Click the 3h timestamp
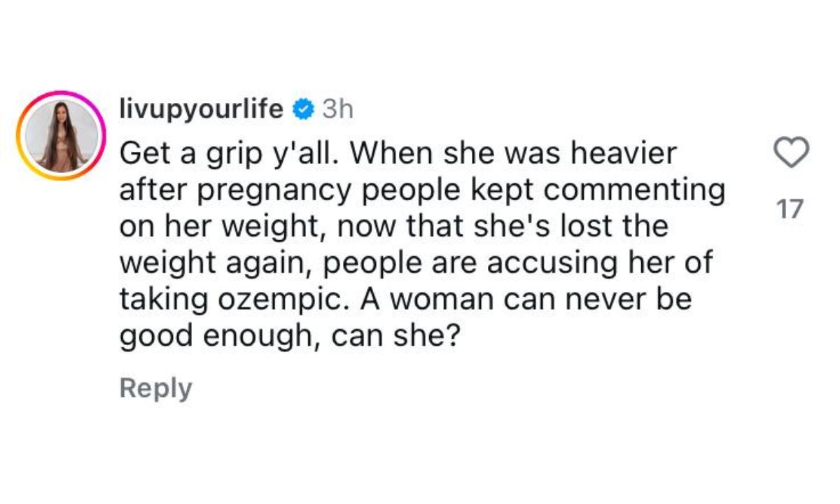The height and width of the screenshot is (504, 840). [337, 110]
